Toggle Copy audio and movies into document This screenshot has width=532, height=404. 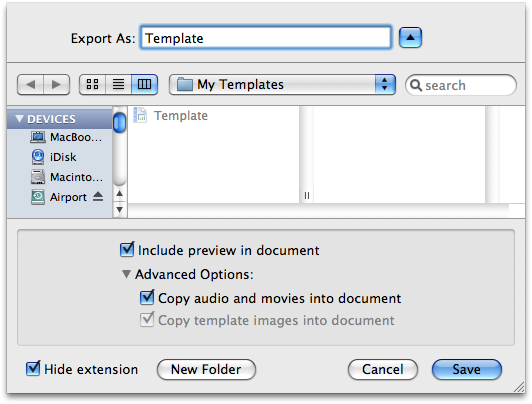pyautogui.click(x=147, y=297)
